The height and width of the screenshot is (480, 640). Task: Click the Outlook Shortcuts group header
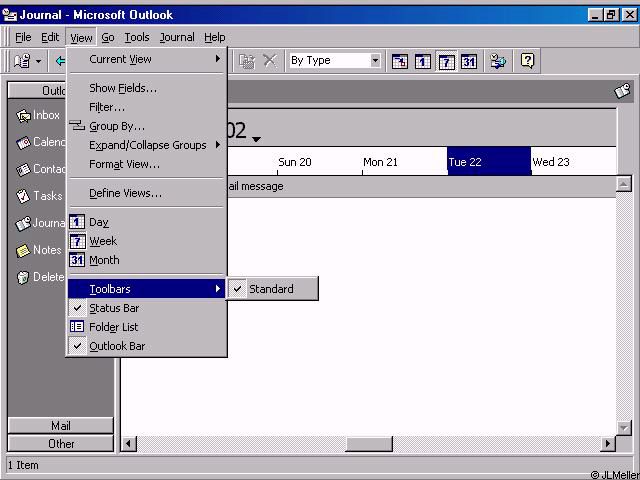click(x=37, y=90)
